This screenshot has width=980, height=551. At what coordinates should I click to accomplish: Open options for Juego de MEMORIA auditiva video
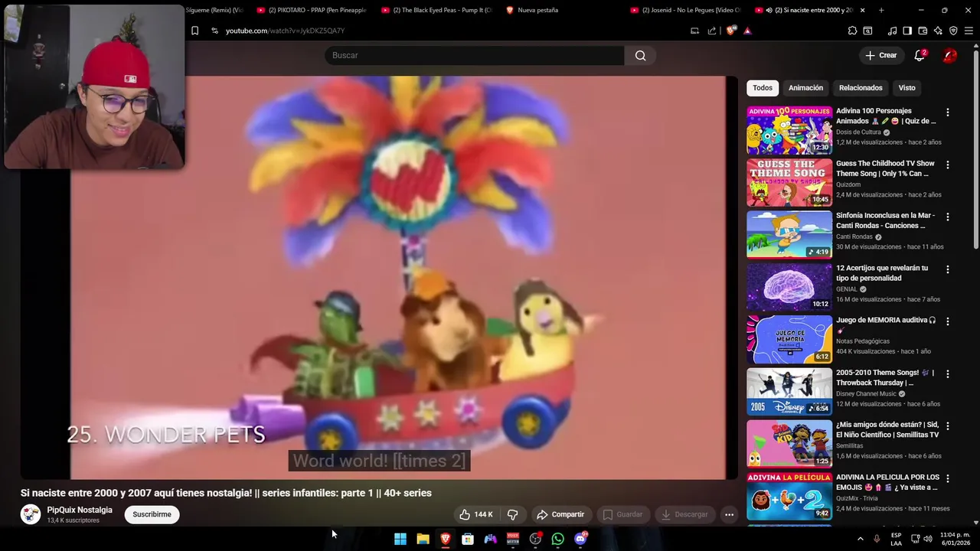947,321
